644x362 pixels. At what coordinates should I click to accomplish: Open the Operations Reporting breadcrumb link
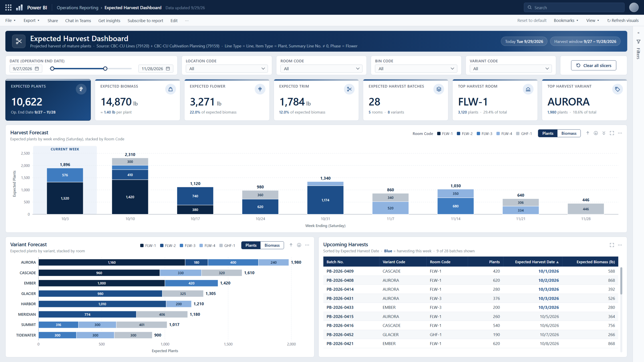click(x=77, y=8)
